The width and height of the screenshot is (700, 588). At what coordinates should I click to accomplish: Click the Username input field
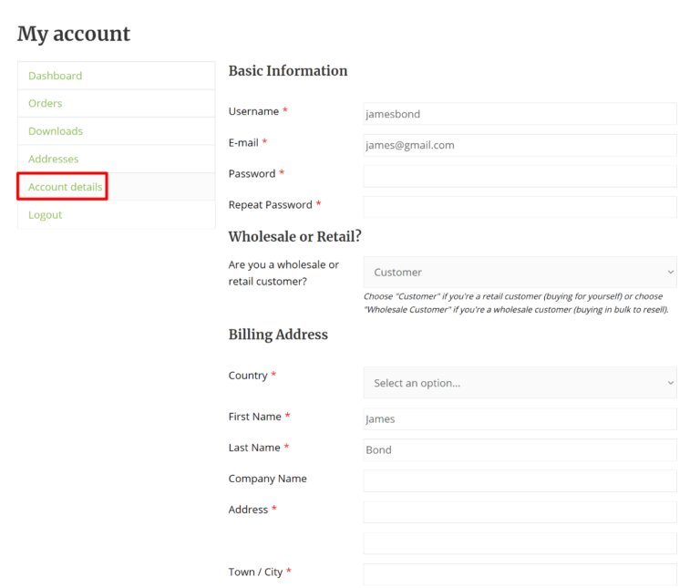(x=520, y=114)
